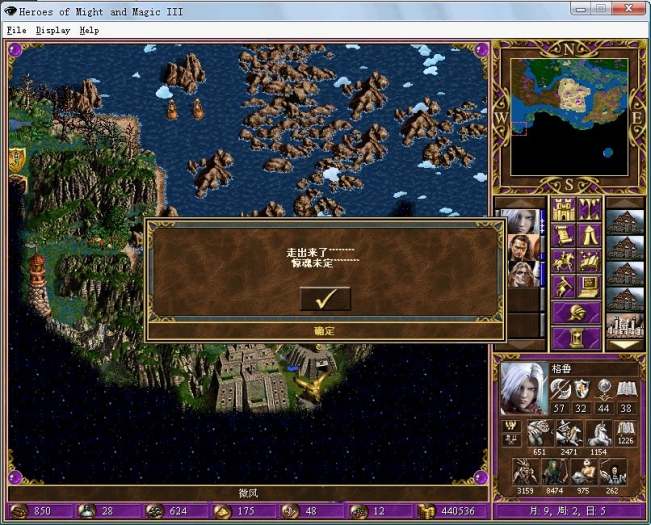Click the Kingdom Overview castle icon
The height and width of the screenshot is (525, 651).
point(563,210)
